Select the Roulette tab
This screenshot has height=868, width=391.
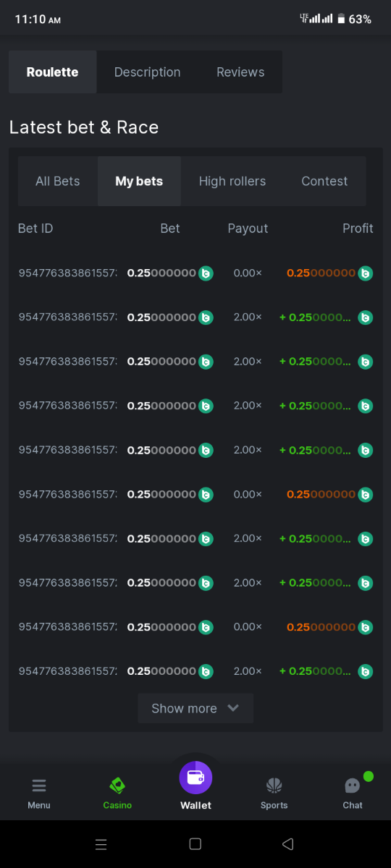click(x=52, y=72)
